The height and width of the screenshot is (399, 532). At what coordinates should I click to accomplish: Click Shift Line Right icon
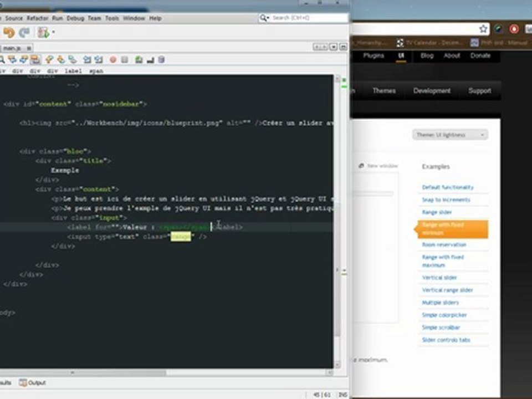pyautogui.click(x=99, y=60)
